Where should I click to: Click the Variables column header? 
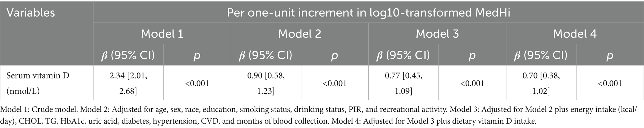[31, 13]
